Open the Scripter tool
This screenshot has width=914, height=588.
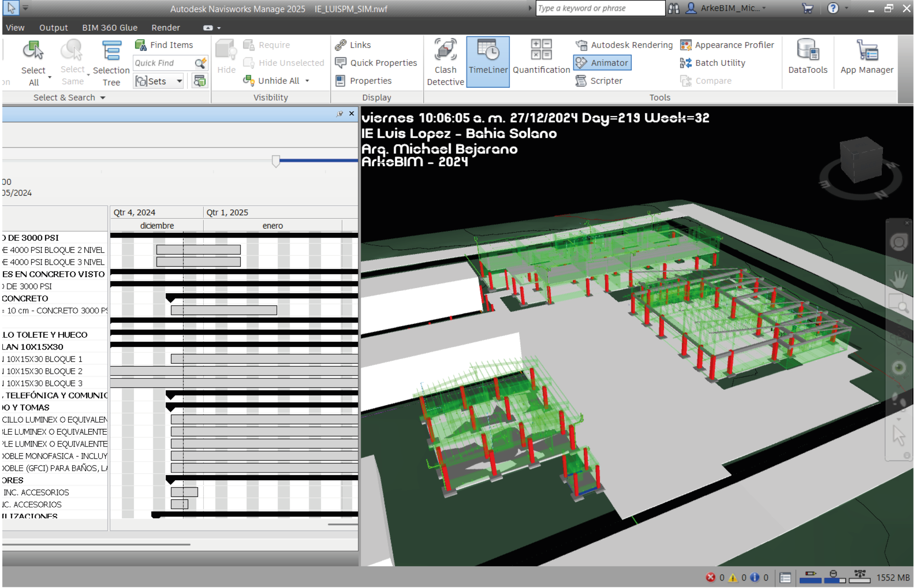[599, 81]
